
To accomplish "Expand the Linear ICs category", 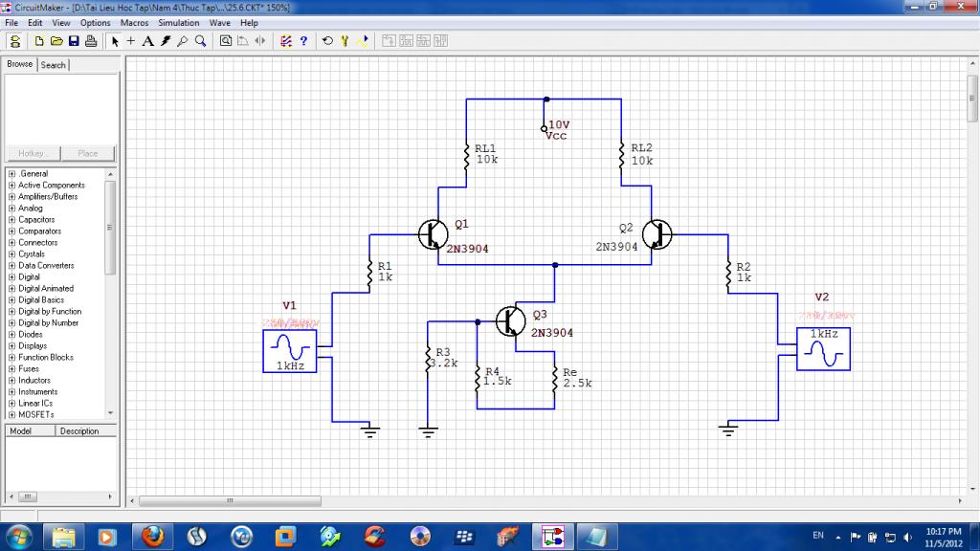I will click(11, 404).
